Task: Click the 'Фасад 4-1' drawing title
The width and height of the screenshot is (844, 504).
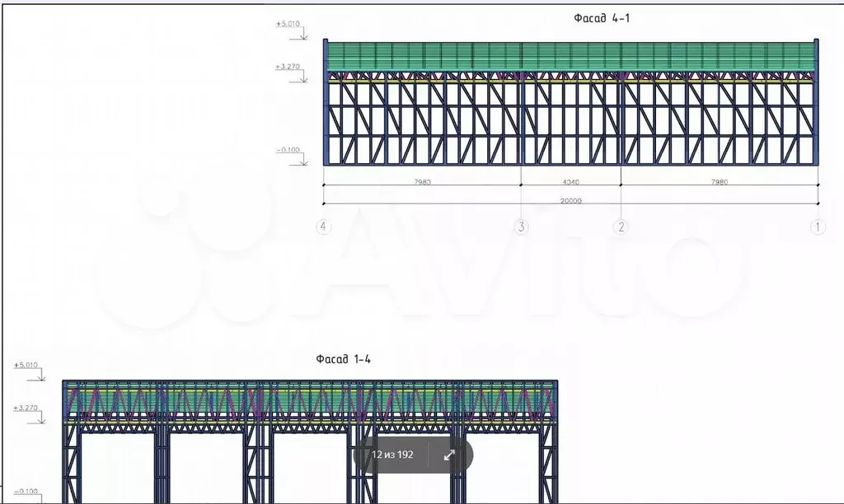Action: 602,18
